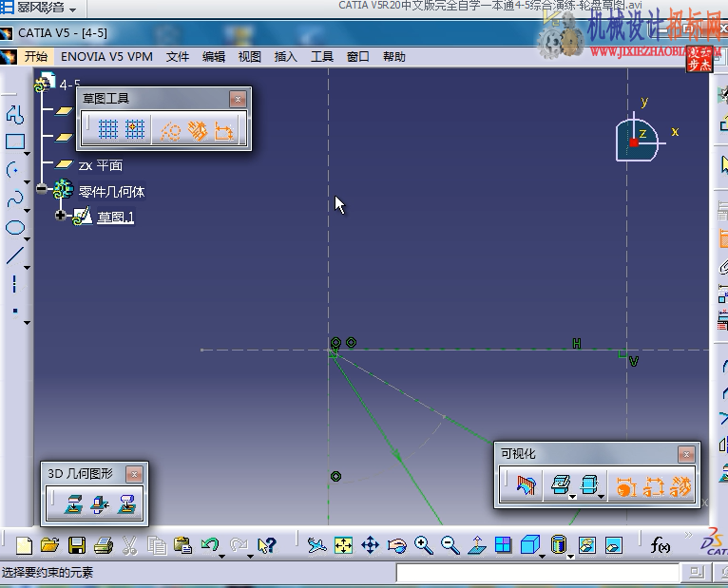Open the Rectangle tool dropdown arrow

coord(27,153)
